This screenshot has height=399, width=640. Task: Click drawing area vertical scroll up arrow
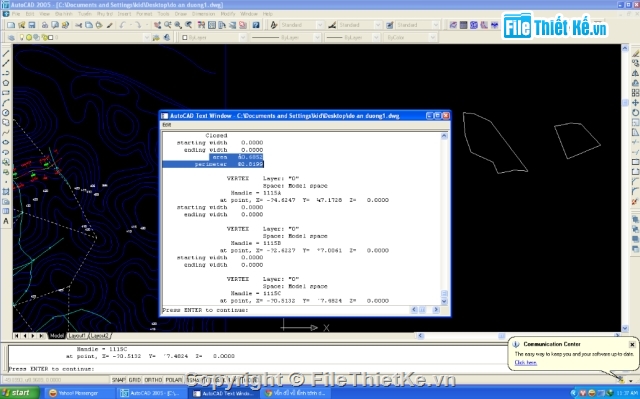pos(625,48)
